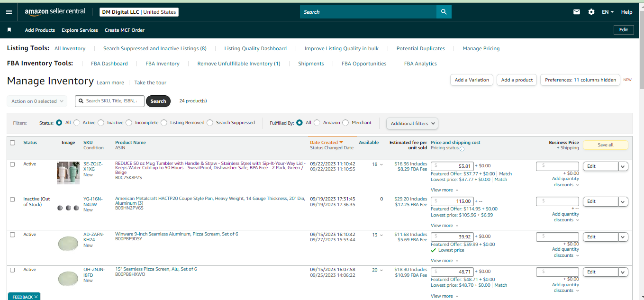The width and height of the screenshot is (644, 300).
Task: Open settings gear icon
Action: tap(591, 12)
